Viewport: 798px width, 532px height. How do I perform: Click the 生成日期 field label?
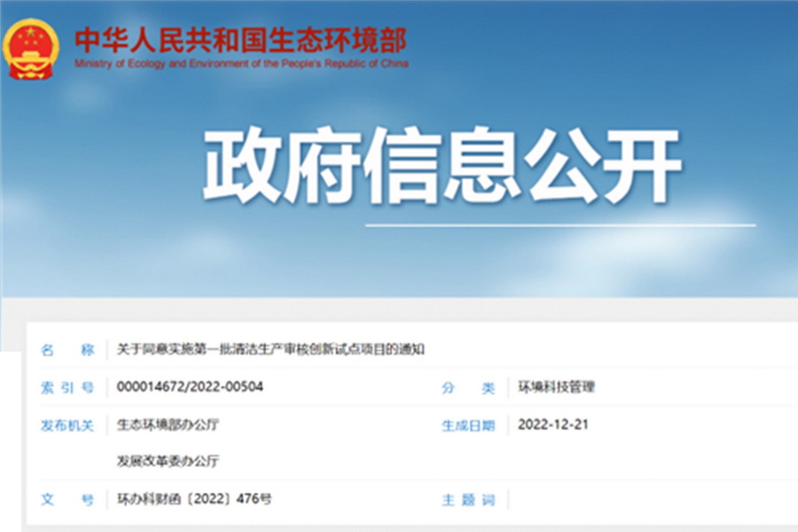[468, 426]
